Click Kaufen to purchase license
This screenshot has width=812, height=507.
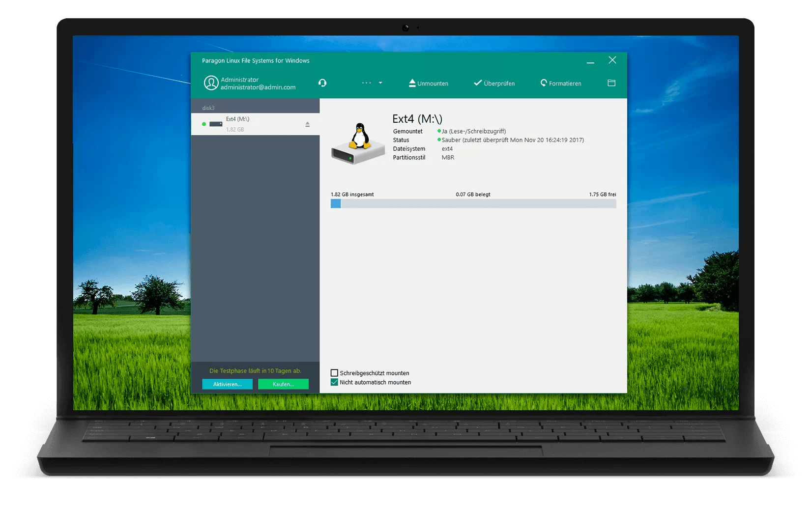point(283,384)
